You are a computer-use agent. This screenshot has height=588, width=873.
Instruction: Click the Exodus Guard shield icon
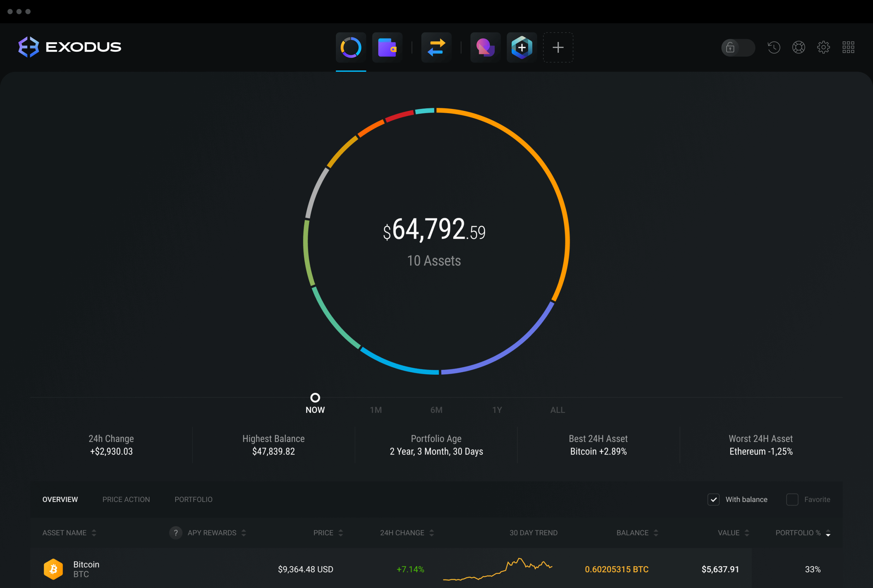pos(523,46)
